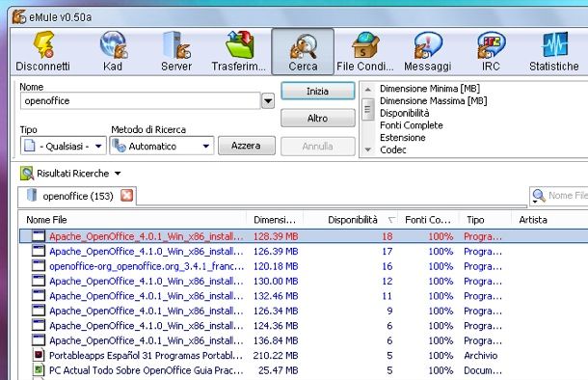The height and width of the screenshot is (380, 588).
Task: Click program icon of 136.84 MB result
Action: coord(39,340)
